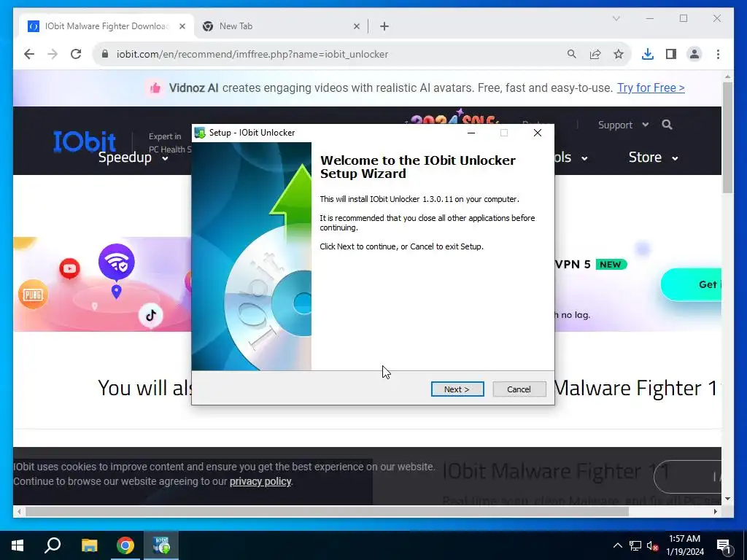
Task: Go forward in Chrome browser
Action: tap(53, 54)
